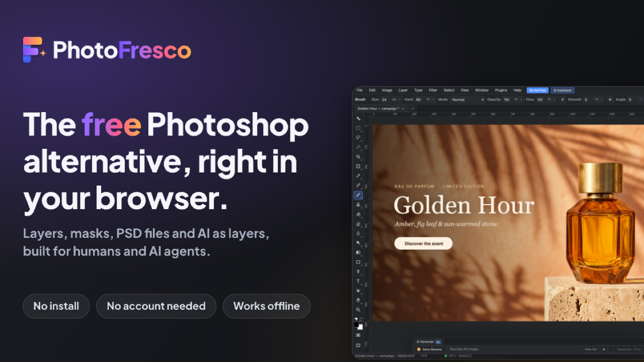Image resolution: width=644 pixels, height=362 pixels.
Task: Select the Rectangular Marquee tool
Action: (358, 128)
